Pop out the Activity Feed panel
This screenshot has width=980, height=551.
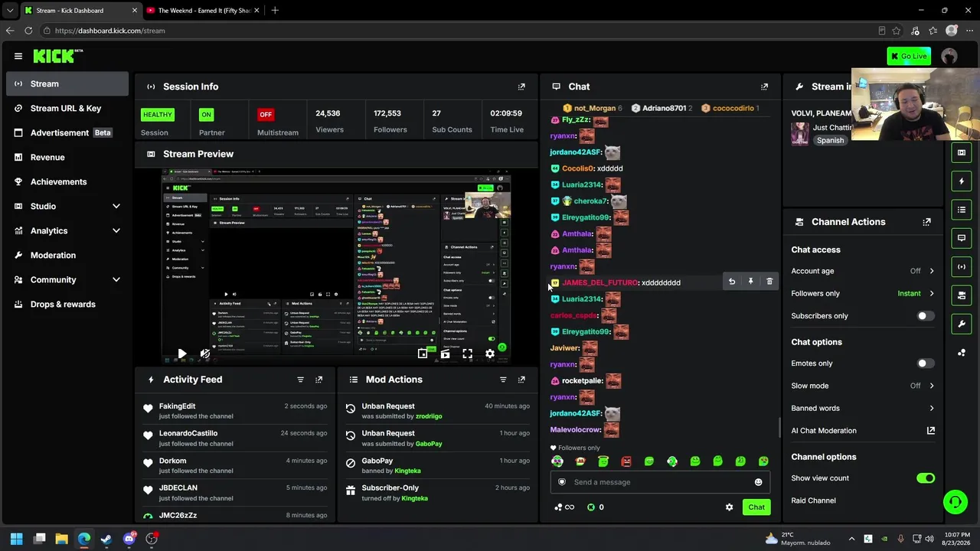(x=318, y=380)
